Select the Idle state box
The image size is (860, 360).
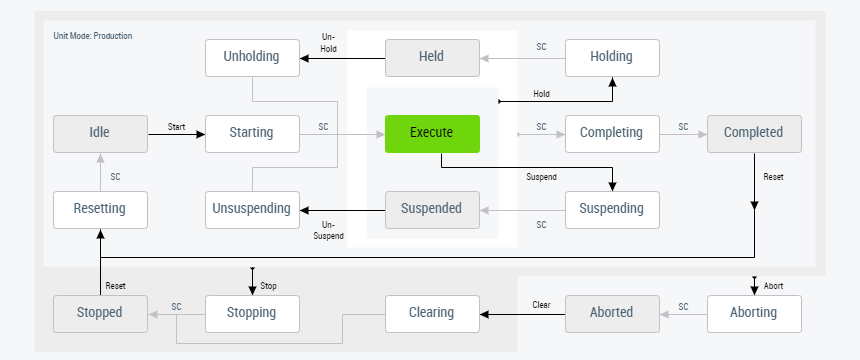click(x=100, y=134)
